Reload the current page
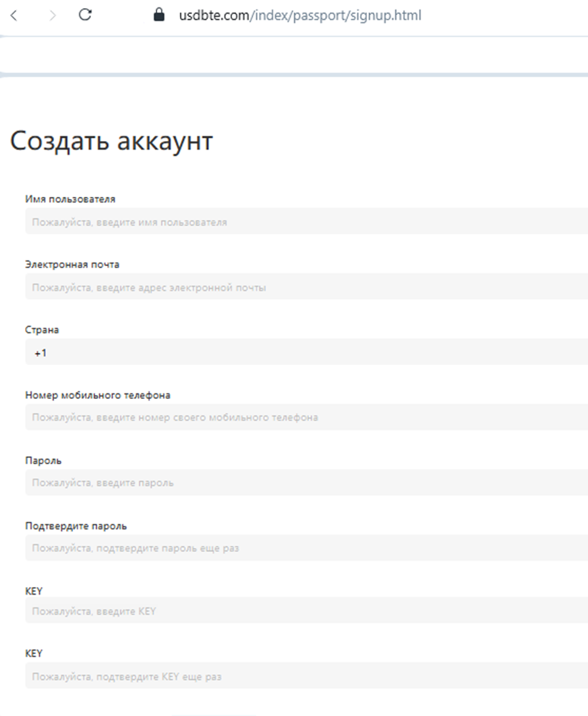Screen dimensions: 588x716 pos(85,15)
